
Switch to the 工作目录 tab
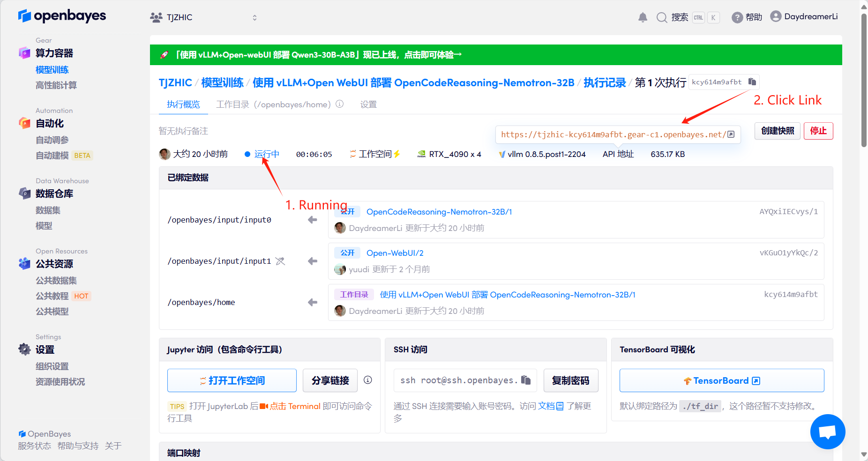(273, 104)
